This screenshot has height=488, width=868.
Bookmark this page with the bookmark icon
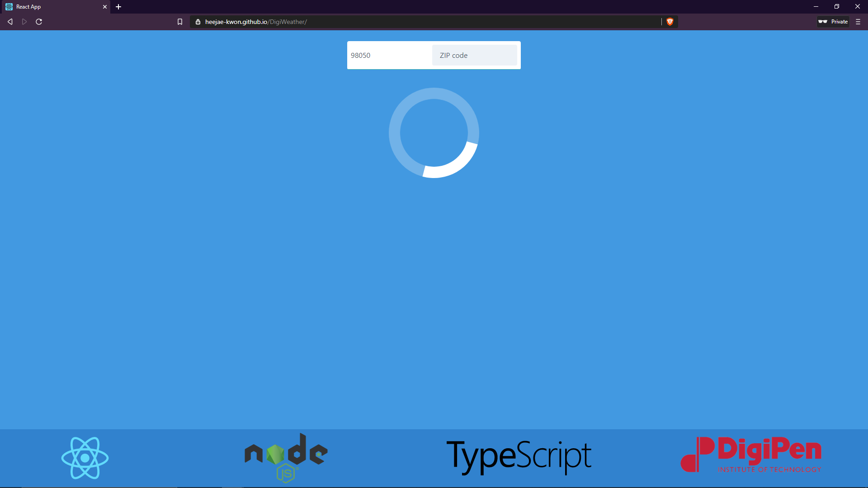click(180, 22)
